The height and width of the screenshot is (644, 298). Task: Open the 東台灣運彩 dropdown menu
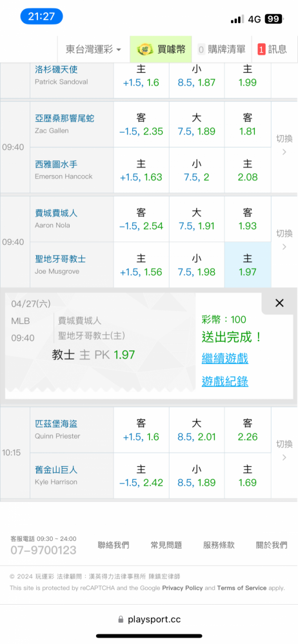[94, 50]
